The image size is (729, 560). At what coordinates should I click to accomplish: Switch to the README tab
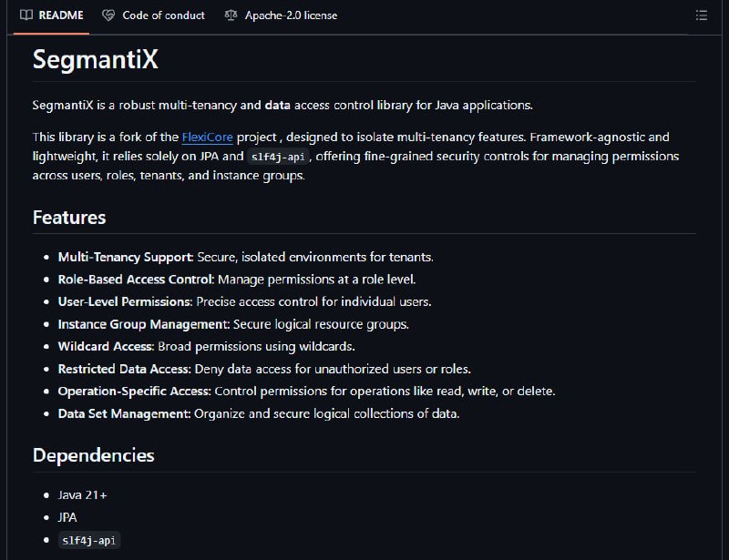pyautogui.click(x=52, y=15)
